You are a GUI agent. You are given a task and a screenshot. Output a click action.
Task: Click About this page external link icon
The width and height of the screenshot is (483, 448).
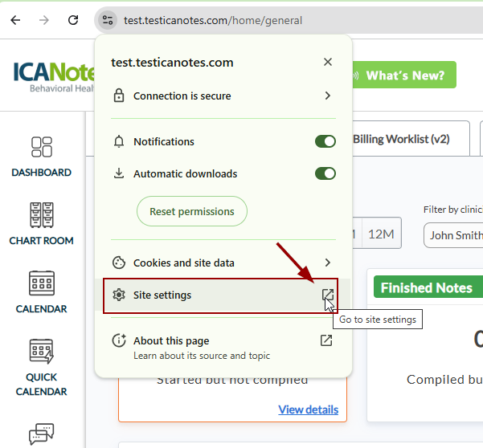pyautogui.click(x=326, y=340)
